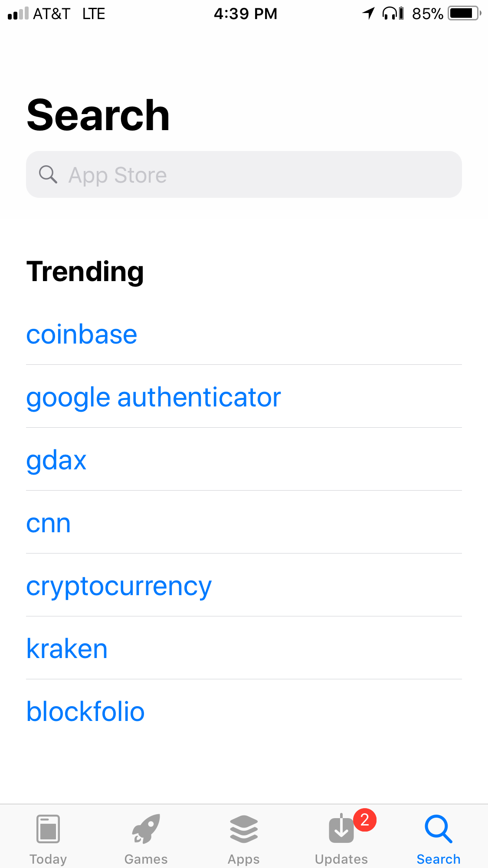This screenshot has width=488, height=868.
Task: Tap the cellular signal bars icon
Action: [18, 13]
